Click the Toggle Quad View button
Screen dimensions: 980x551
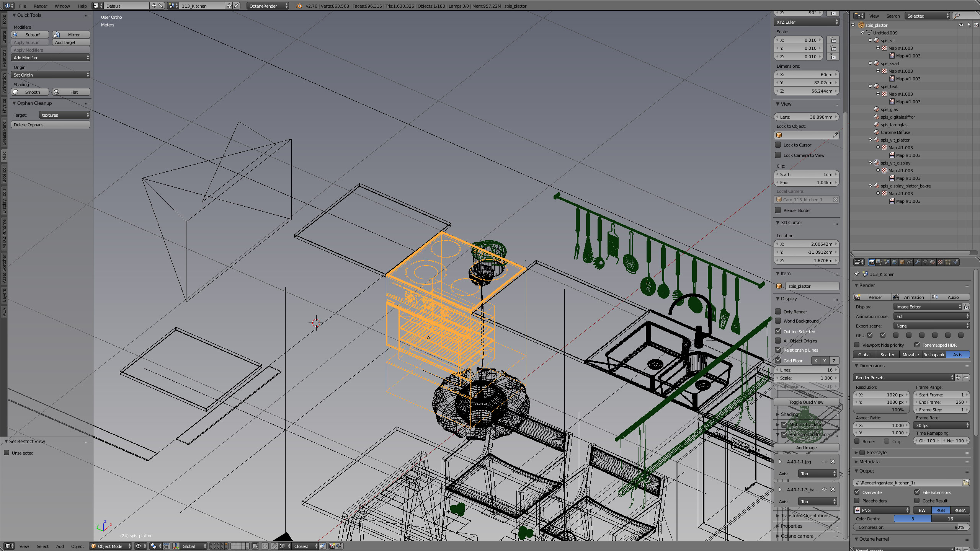pos(806,402)
